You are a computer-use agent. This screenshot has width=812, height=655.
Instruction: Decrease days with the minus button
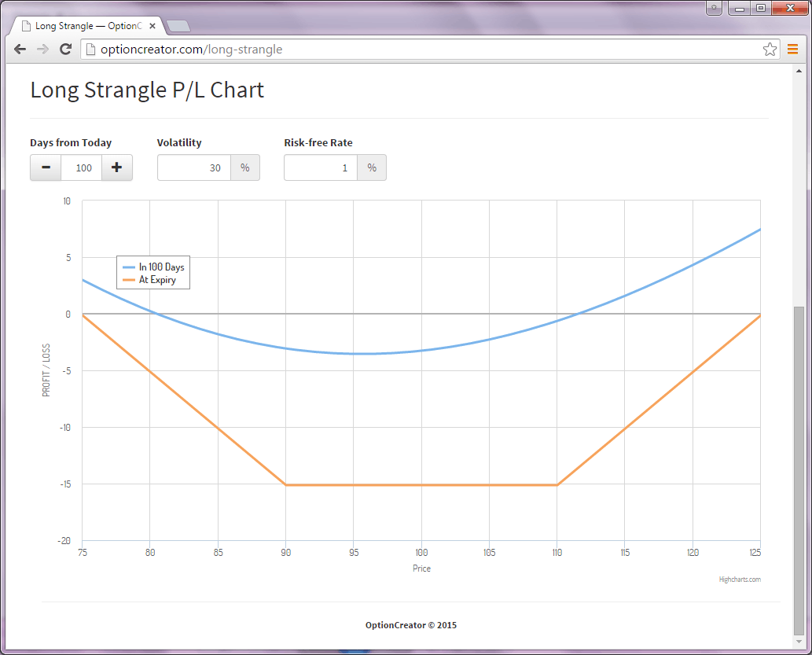[46, 167]
